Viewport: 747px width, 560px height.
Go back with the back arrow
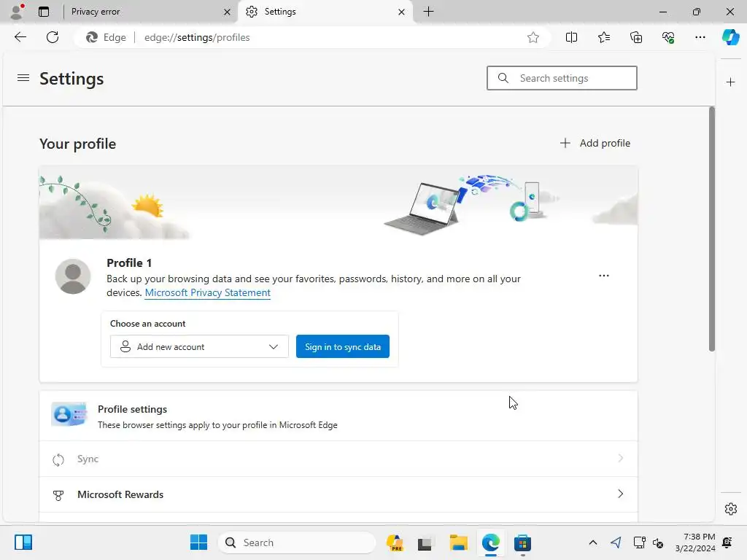[x=20, y=37]
